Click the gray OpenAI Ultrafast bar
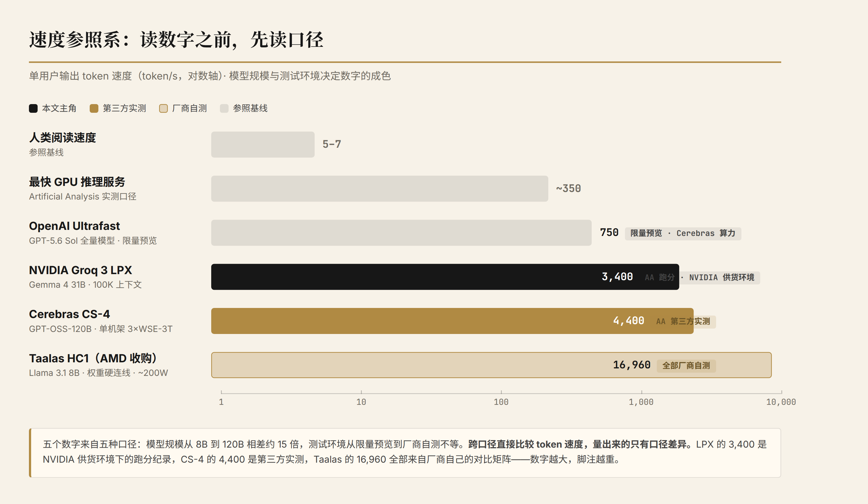Viewport: 868px width, 504px height. [401, 233]
